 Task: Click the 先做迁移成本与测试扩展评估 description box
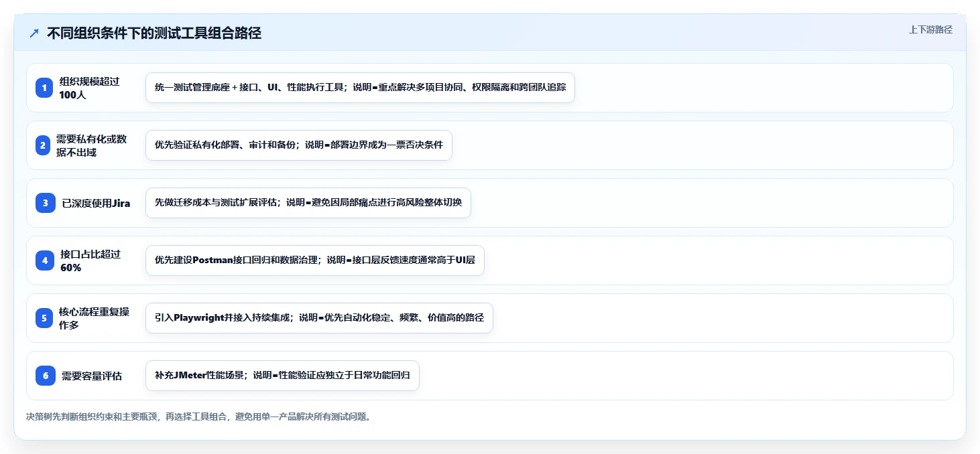click(308, 203)
